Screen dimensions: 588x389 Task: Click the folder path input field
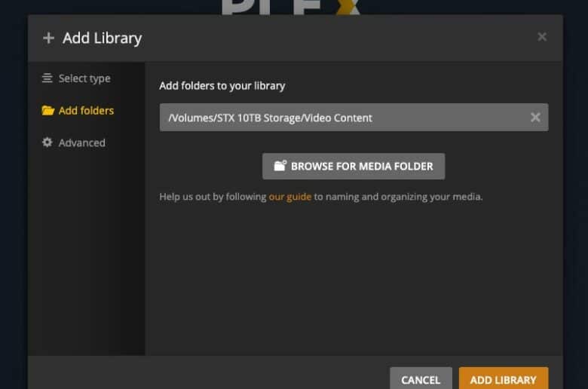click(x=354, y=118)
